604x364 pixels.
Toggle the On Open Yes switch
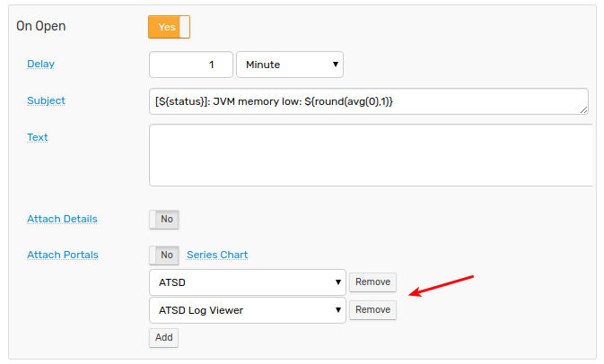click(169, 27)
